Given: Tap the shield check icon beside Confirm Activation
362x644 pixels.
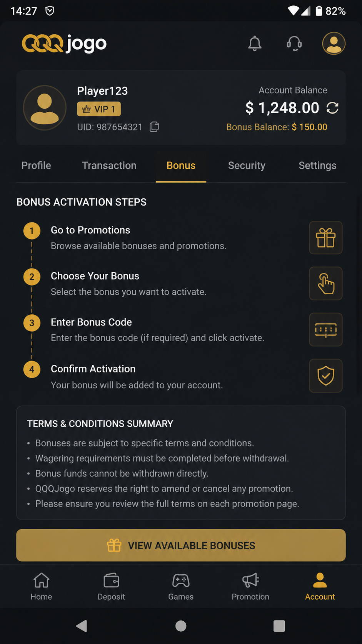Looking at the screenshot, I should (325, 376).
